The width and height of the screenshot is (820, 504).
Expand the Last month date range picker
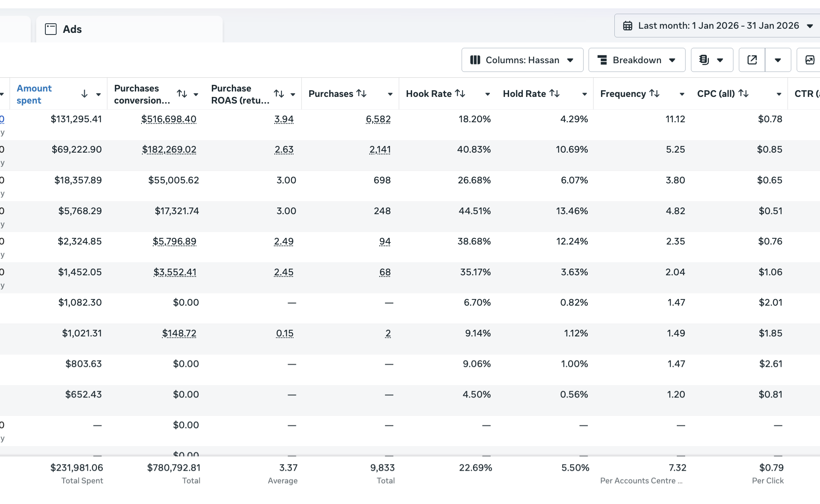(x=718, y=26)
